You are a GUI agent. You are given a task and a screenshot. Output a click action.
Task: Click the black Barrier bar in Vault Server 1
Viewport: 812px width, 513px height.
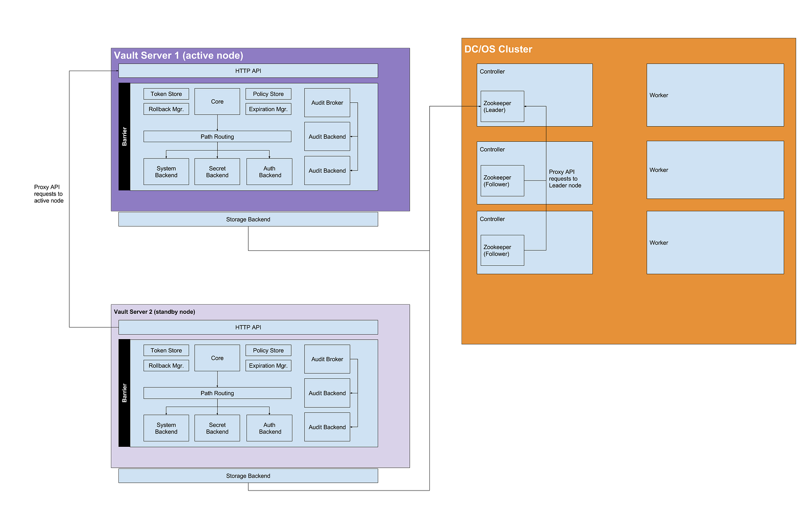coord(125,137)
